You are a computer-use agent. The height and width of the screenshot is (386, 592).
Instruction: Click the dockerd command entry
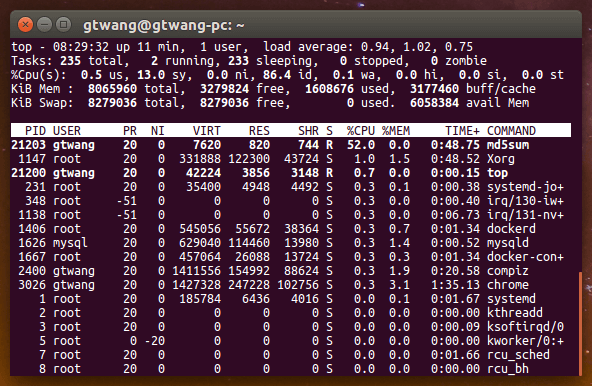click(x=511, y=229)
